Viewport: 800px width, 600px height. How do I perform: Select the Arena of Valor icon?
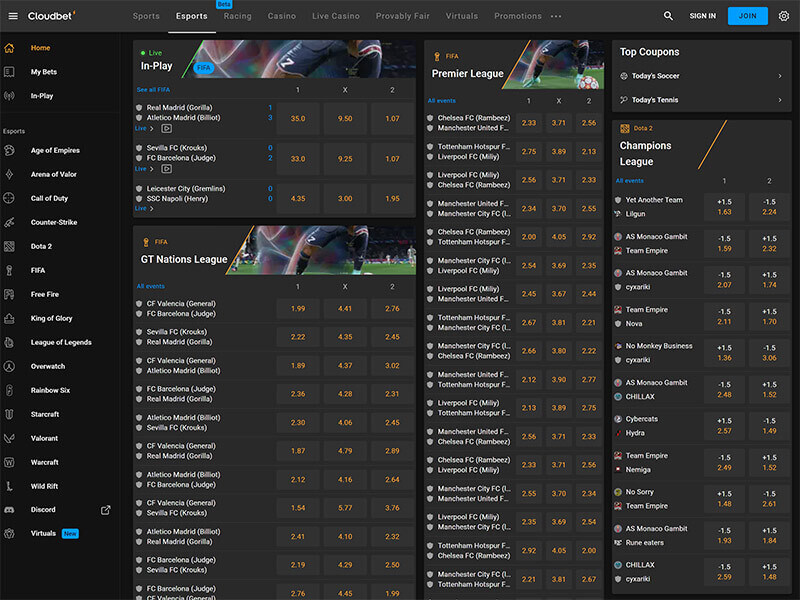click(x=9, y=174)
